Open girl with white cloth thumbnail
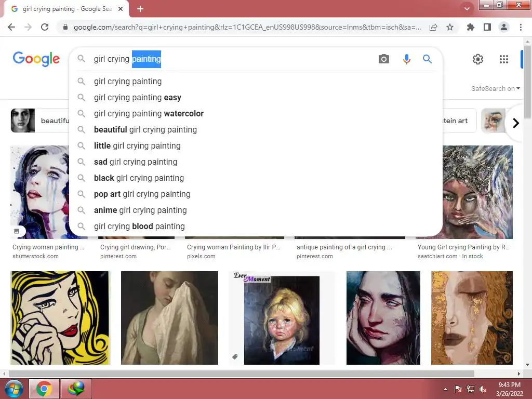The height and width of the screenshot is (399, 532). coord(170,318)
